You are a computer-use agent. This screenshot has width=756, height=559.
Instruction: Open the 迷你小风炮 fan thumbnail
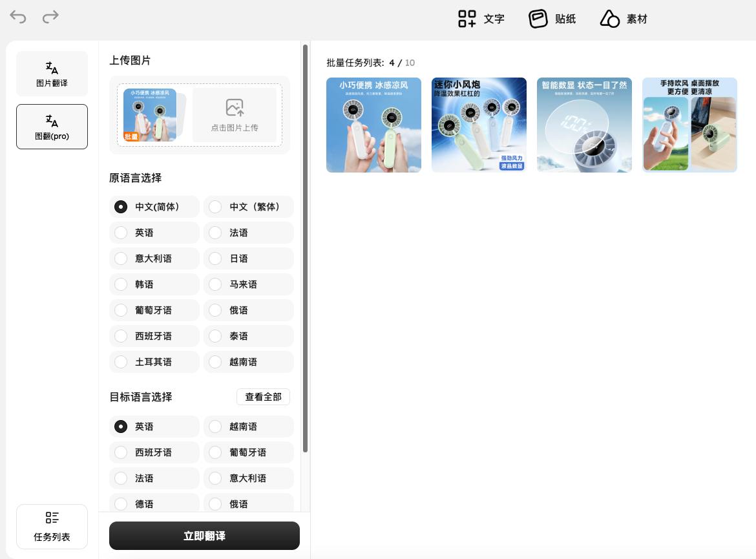pos(479,125)
